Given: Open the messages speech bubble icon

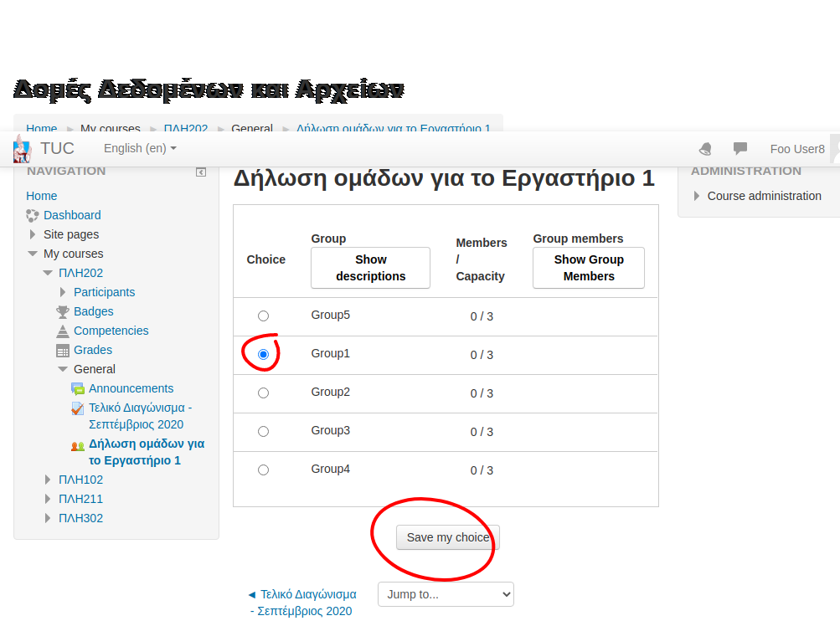Looking at the screenshot, I should click(x=740, y=149).
